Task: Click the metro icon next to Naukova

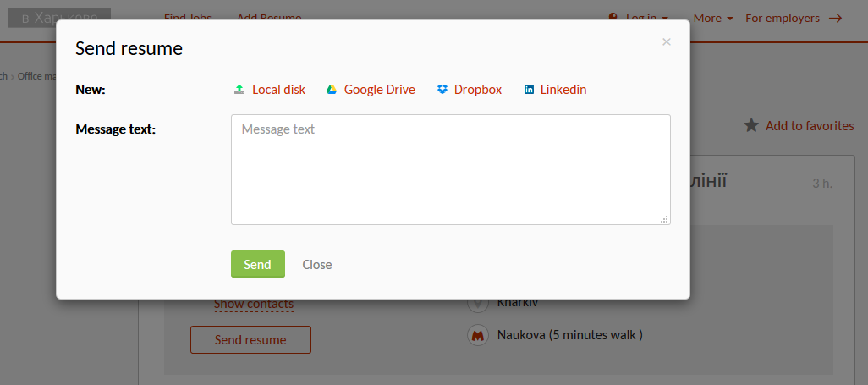Action: click(479, 335)
